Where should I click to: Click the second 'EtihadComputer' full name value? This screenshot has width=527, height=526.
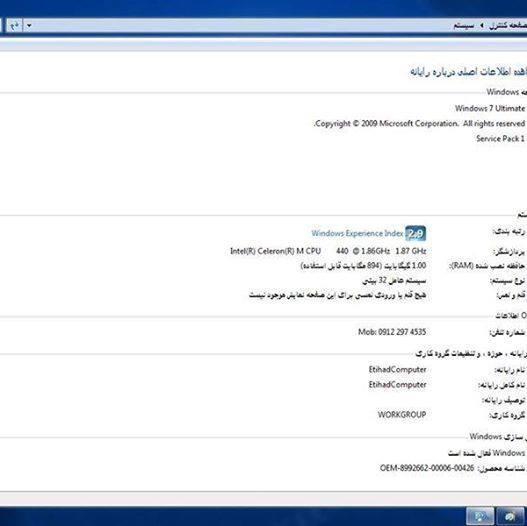coord(397,385)
